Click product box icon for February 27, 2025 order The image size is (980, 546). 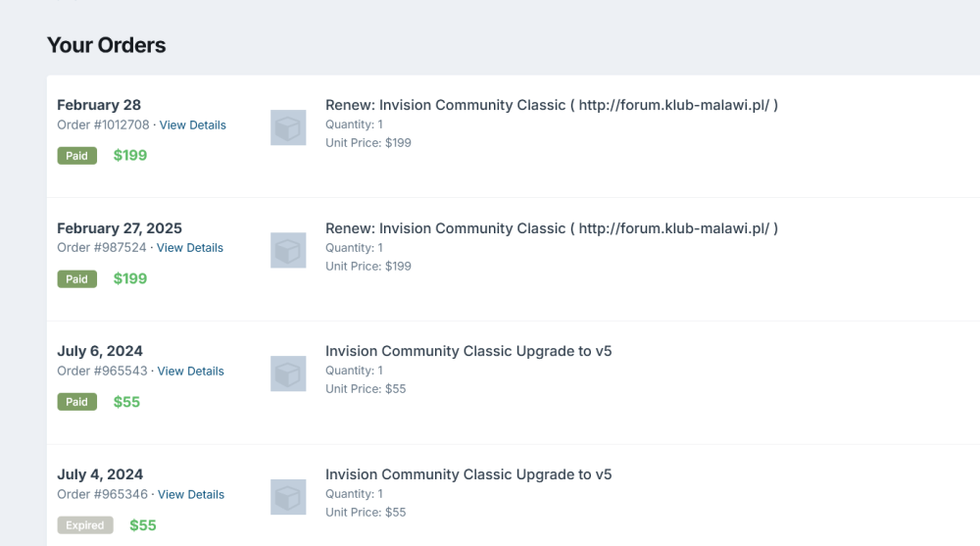pos(288,250)
